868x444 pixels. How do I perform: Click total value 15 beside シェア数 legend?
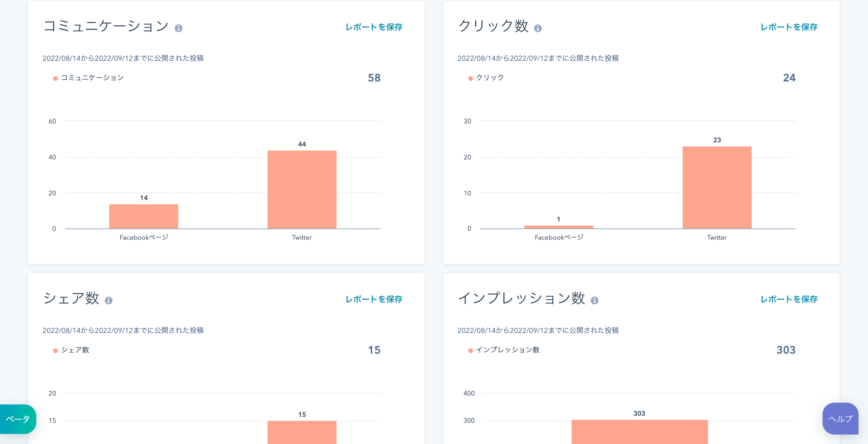click(x=374, y=350)
